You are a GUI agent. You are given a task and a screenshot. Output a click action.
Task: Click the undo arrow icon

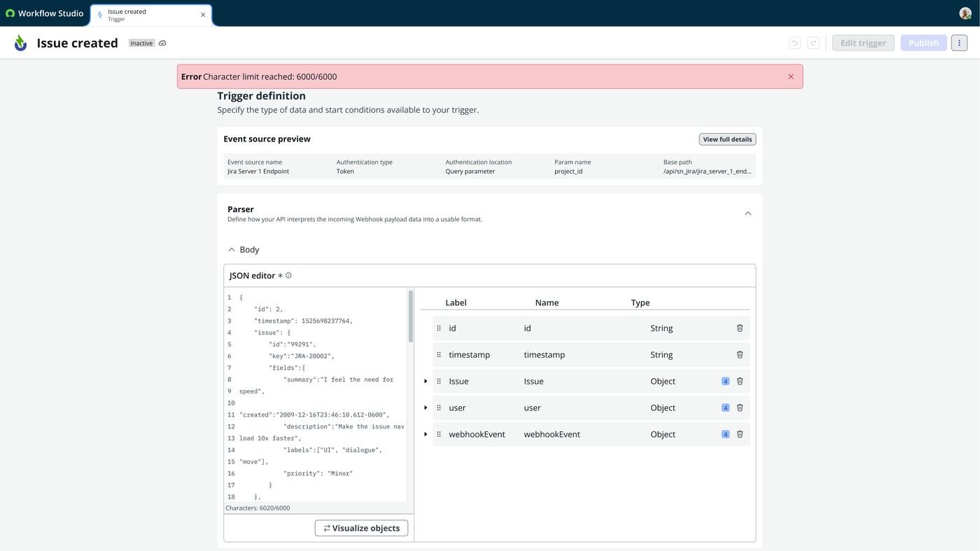pyautogui.click(x=794, y=43)
